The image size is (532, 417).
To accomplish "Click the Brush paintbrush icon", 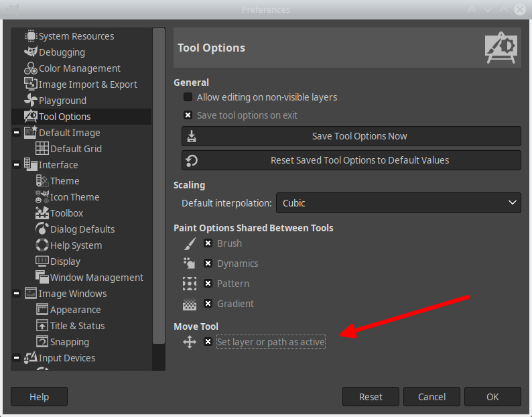I will 190,243.
